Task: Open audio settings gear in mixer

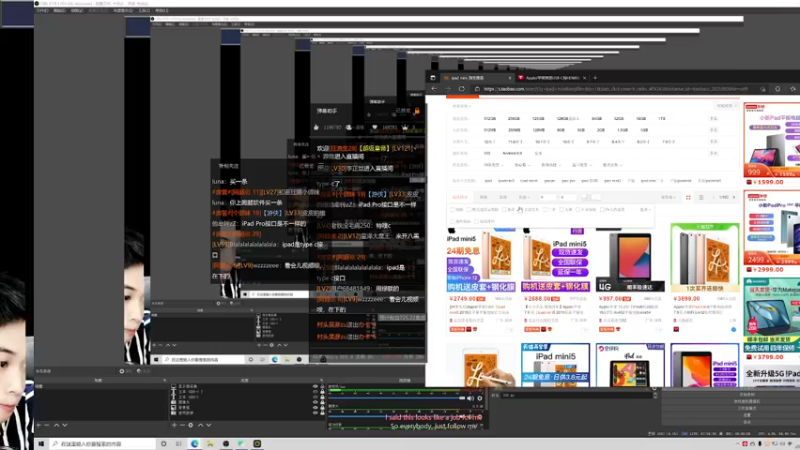Action: click(x=480, y=398)
